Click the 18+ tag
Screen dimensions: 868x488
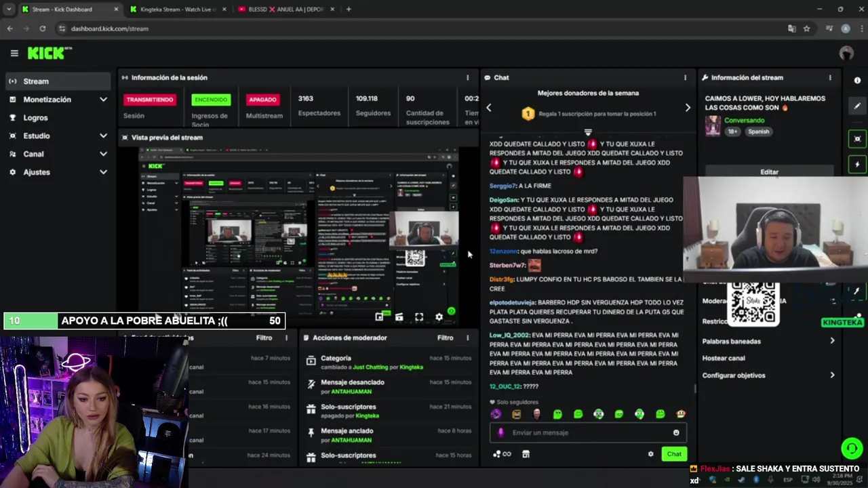click(733, 131)
